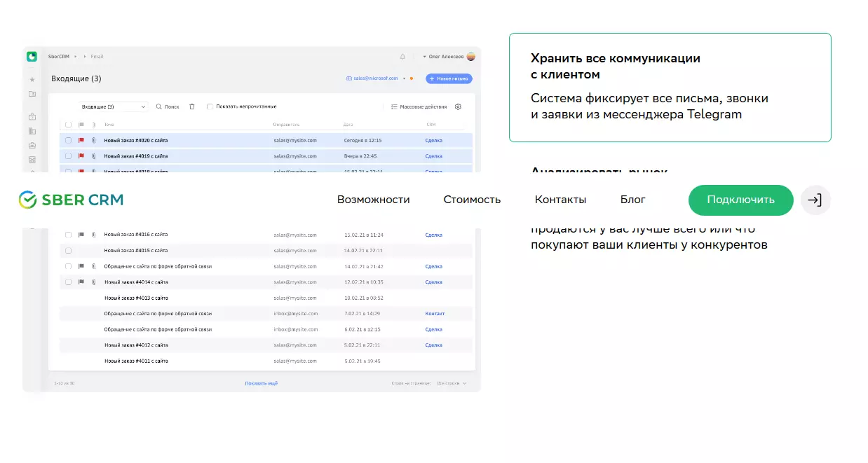Viewport: 868px width, 463px height.
Task: Click the trash icon in the mail toolbar
Action: pyautogui.click(x=192, y=106)
